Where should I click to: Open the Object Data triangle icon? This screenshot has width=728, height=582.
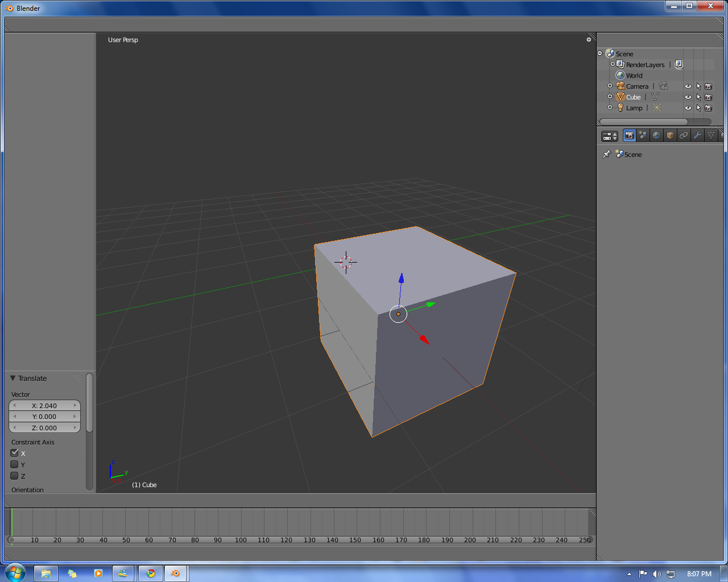tap(711, 135)
